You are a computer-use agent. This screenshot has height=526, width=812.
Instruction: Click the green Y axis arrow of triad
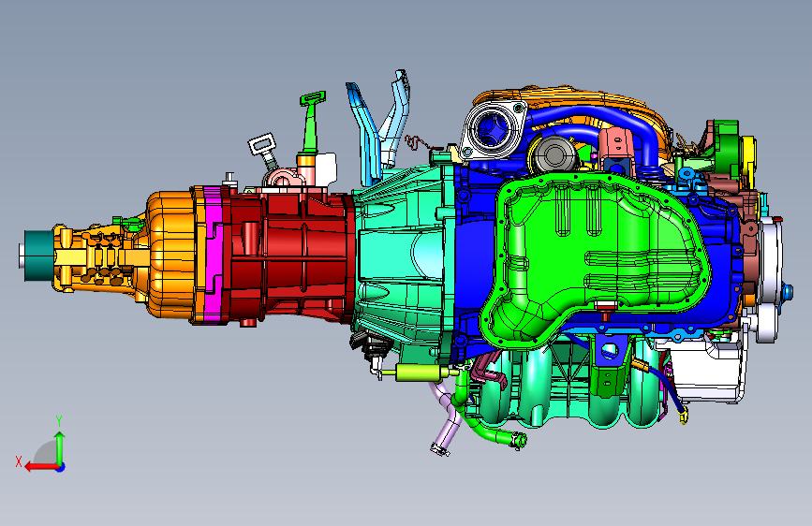(60, 447)
